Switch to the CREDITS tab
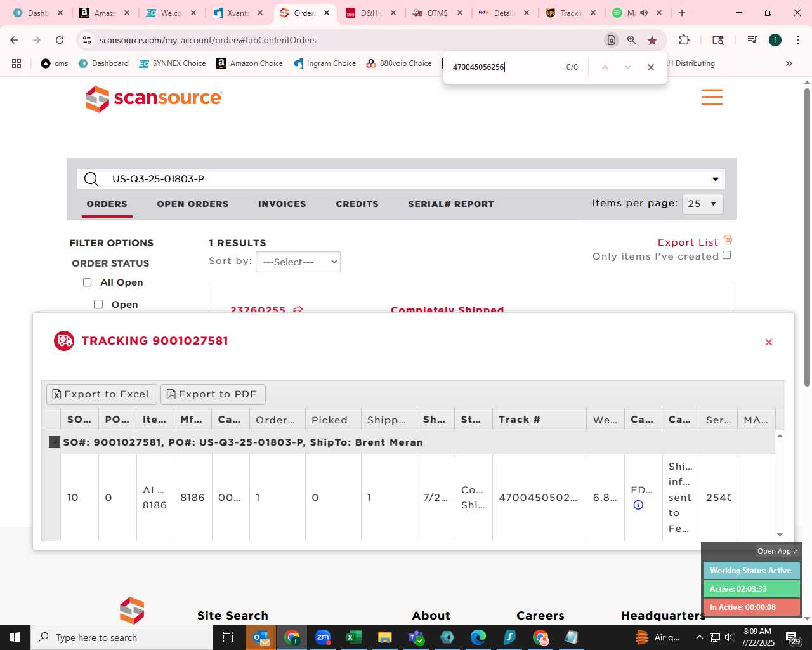812x650 pixels. click(x=357, y=204)
